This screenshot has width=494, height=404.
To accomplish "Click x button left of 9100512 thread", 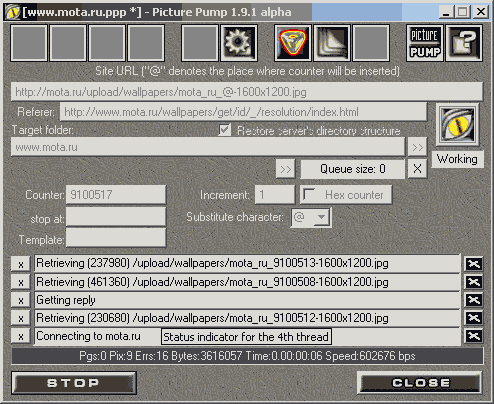I will [x=21, y=318].
